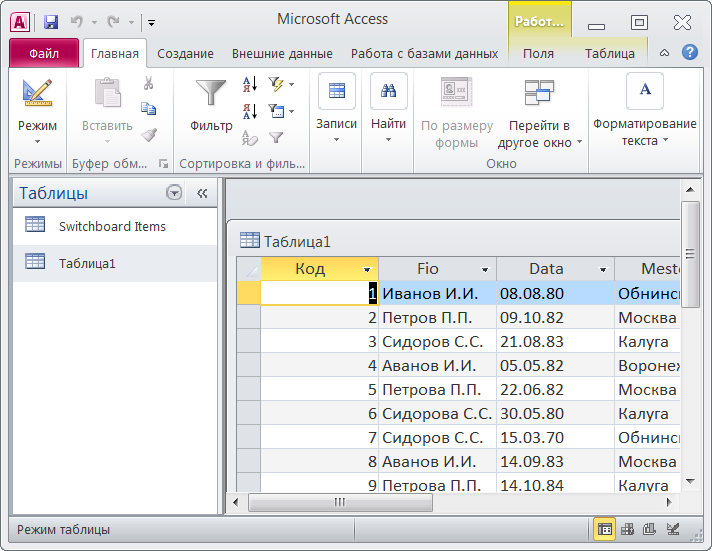Switch to Datasheet view in status bar
The image size is (712, 551).
point(604,529)
